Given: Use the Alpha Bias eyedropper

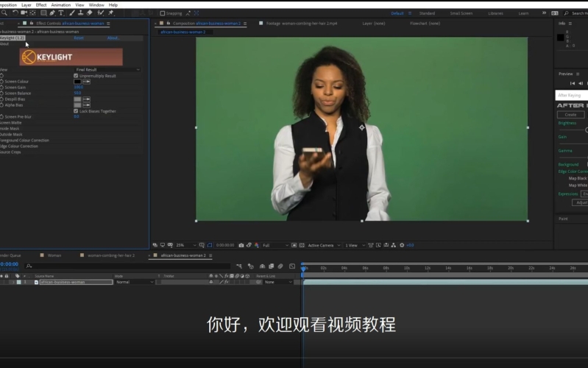Looking at the screenshot, I should coord(87,105).
